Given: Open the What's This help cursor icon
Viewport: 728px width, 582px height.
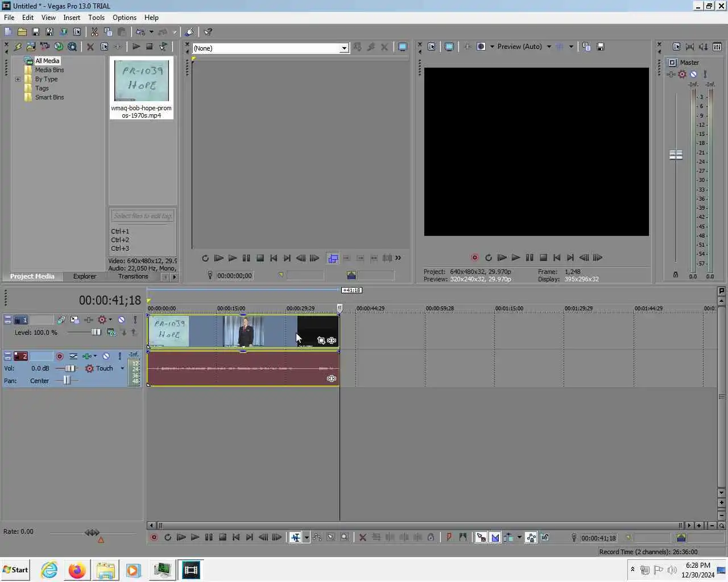Looking at the screenshot, I should pos(208,32).
